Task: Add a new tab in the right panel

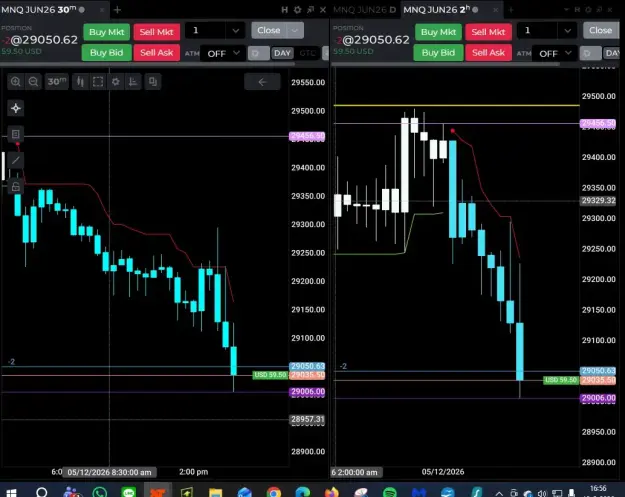Action: 511,10
